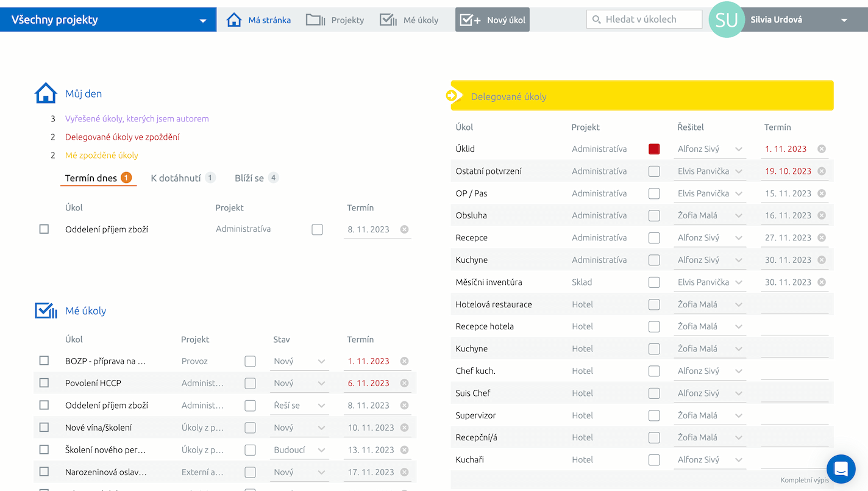868x491 pixels.
Task: Click the empty deadline field for Kuchaři
Action: click(795, 460)
